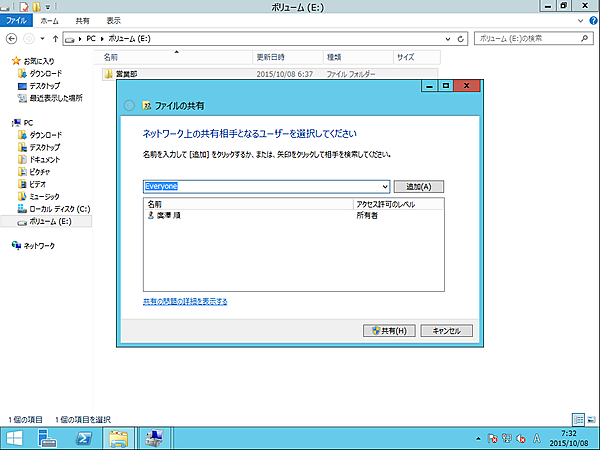Click the search magnifier icon
Screen dimensions: 600x450
click(x=584, y=38)
